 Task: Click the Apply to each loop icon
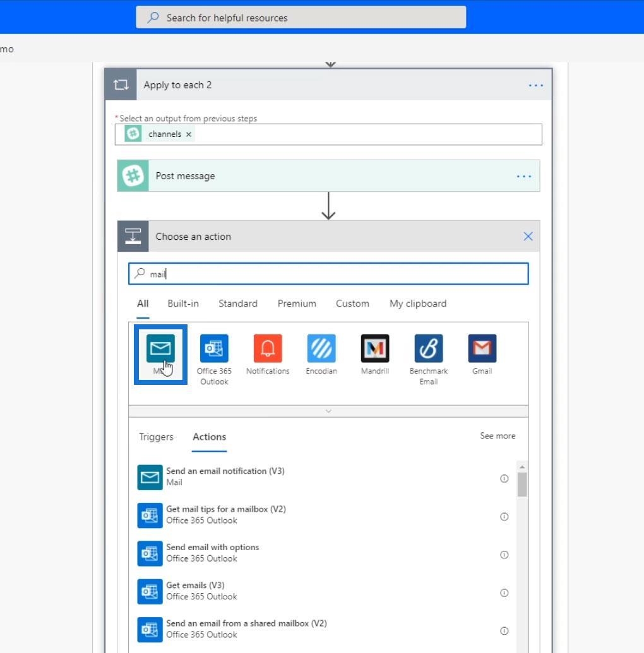tap(121, 85)
